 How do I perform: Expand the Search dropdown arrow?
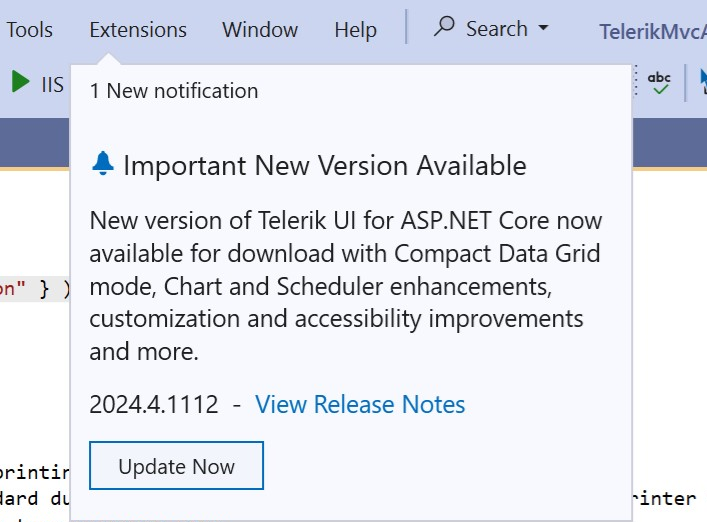click(x=543, y=29)
